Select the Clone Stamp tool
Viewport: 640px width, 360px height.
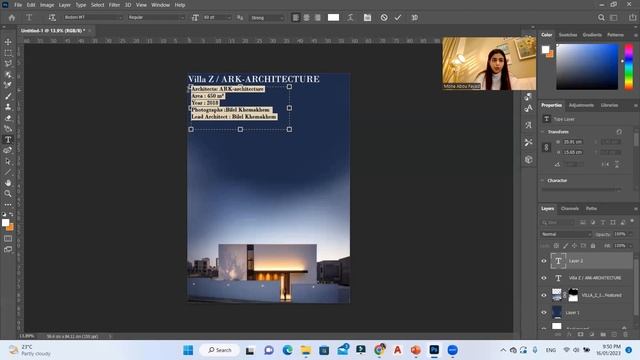(x=8, y=107)
